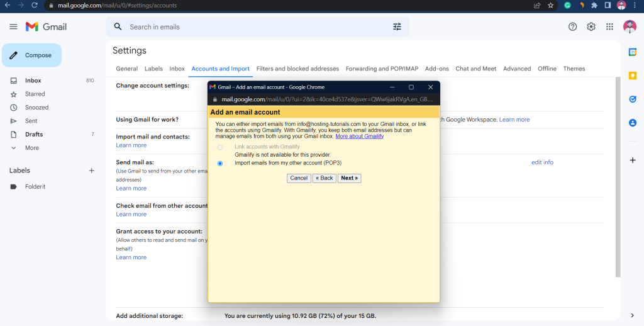Open the Add-ons settings tab
Screen dimensions: 644x326
coord(437,69)
